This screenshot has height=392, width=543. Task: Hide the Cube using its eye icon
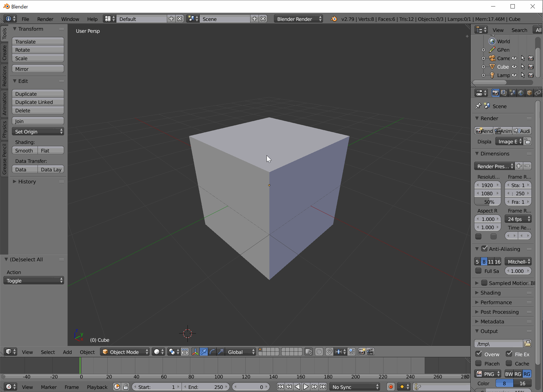[x=514, y=67]
